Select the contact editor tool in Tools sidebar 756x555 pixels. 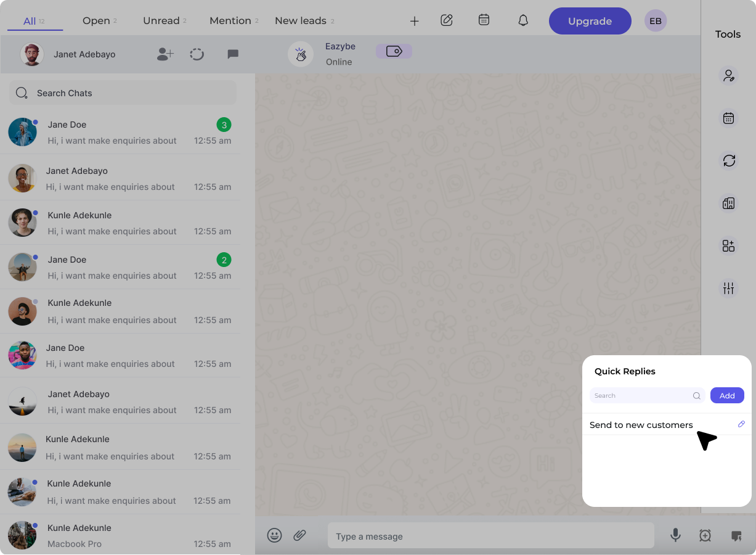(729, 75)
